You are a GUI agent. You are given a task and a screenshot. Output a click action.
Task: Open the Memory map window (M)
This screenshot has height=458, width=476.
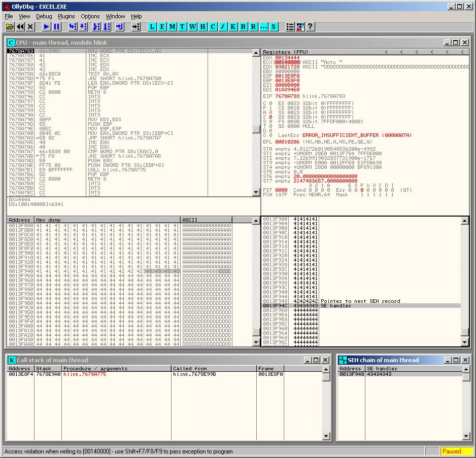(x=173, y=27)
